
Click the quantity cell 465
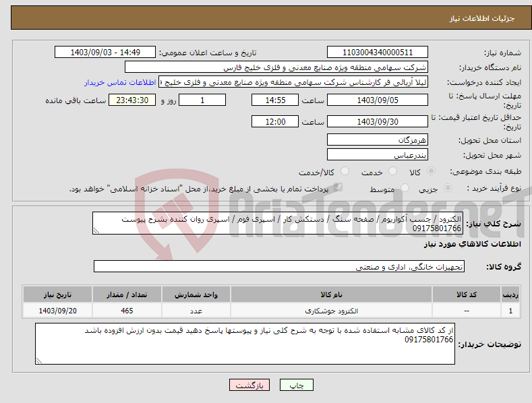[x=127, y=311]
